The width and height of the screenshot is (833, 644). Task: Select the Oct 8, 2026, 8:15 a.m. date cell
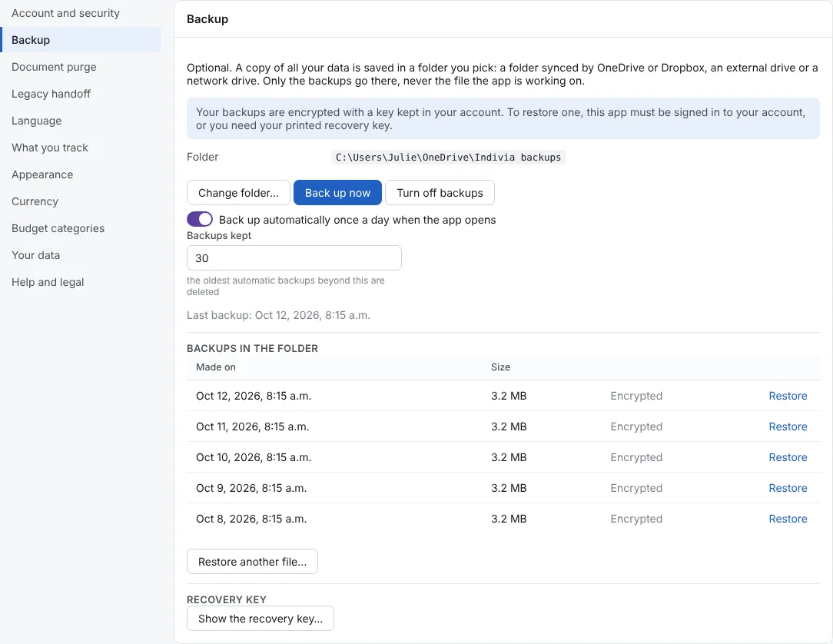point(251,520)
